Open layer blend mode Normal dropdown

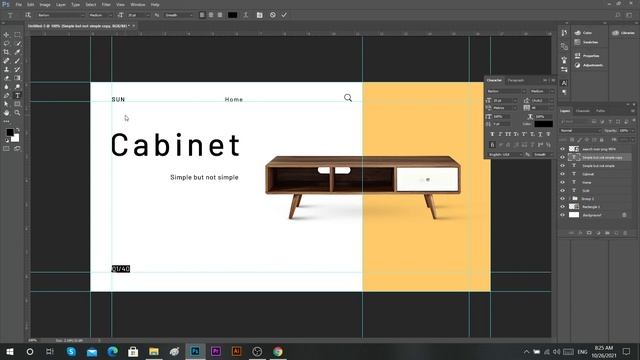[x=580, y=131]
